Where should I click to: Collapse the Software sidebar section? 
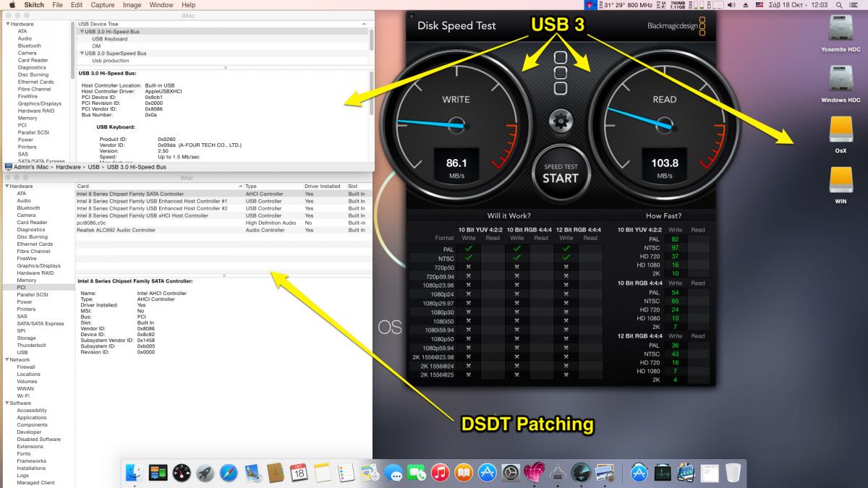tap(7, 403)
